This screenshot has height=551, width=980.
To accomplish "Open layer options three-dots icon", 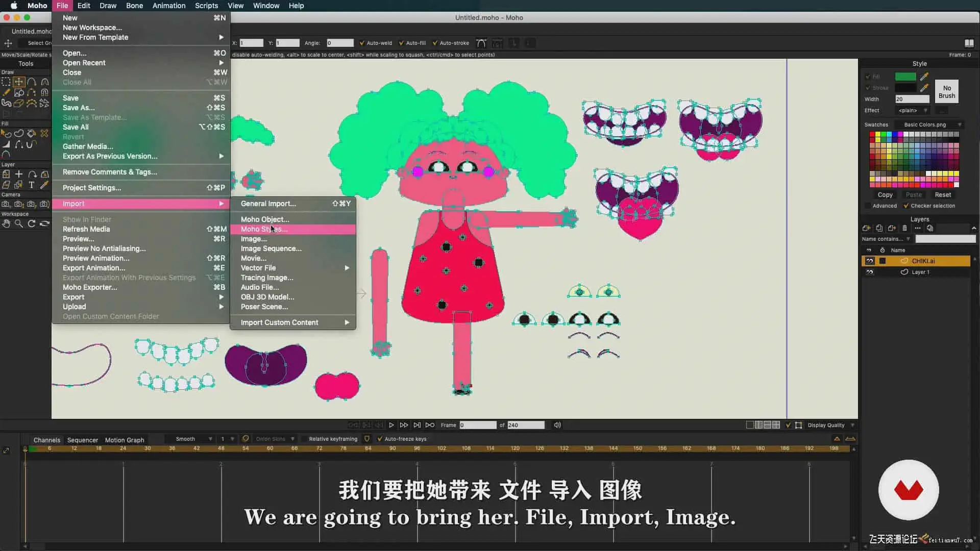I will 917,228.
